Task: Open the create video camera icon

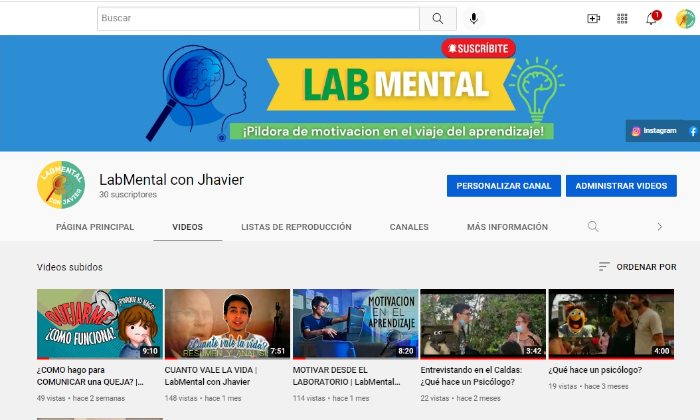Action: click(x=593, y=18)
